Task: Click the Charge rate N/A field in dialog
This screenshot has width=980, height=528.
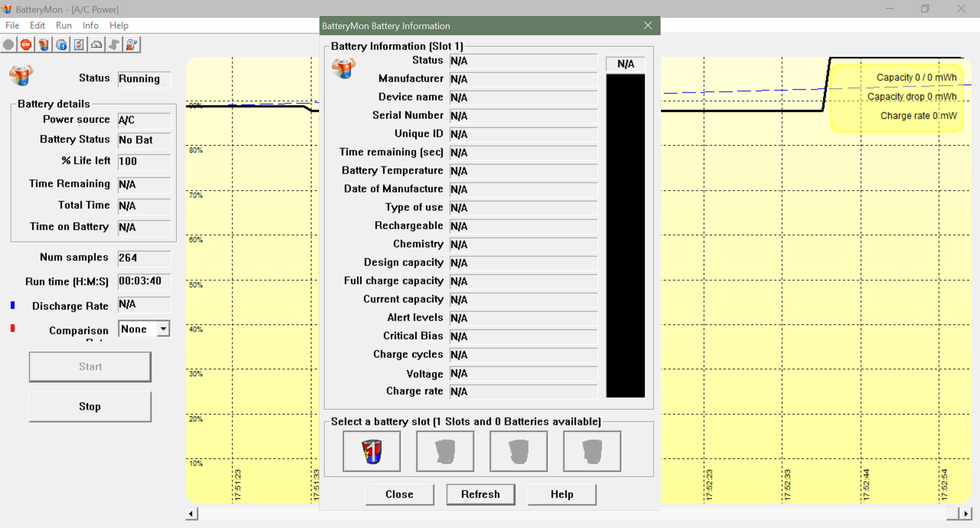Action: coord(523,392)
